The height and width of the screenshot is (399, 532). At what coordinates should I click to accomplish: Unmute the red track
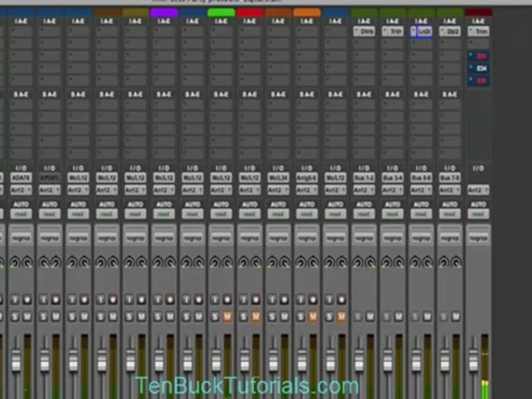255,317
